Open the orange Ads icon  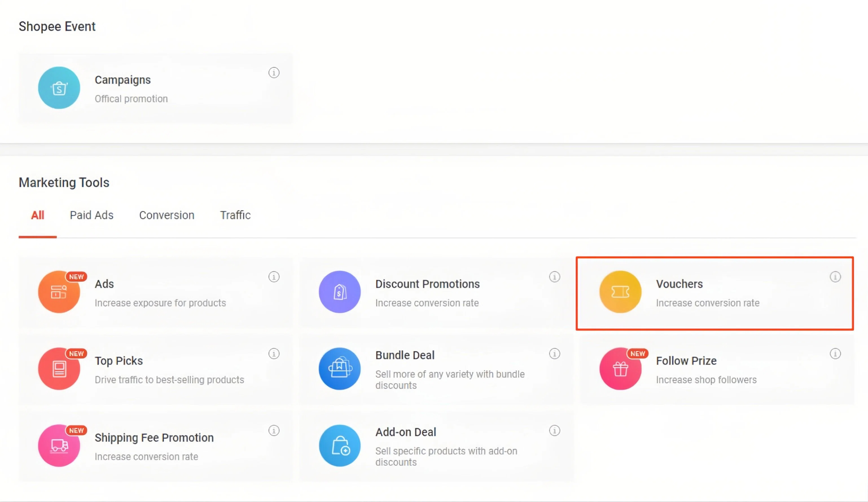(x=59, y=292)
